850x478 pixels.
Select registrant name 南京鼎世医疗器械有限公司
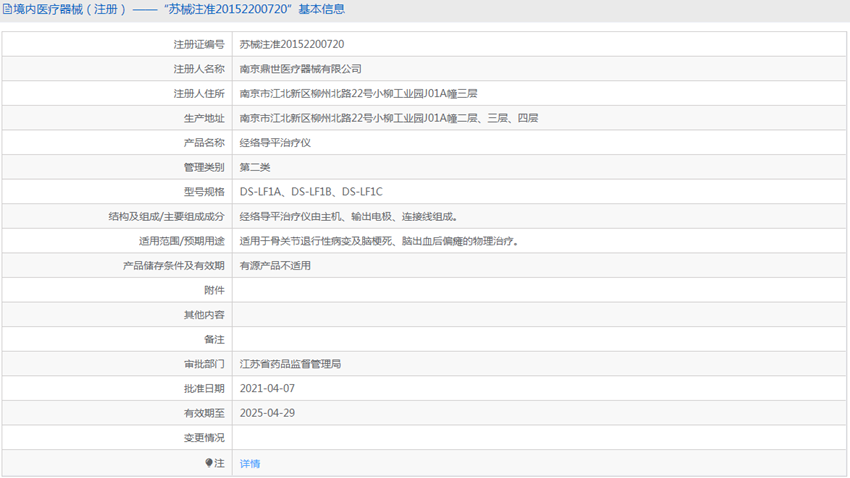click(x=300, y=69)
